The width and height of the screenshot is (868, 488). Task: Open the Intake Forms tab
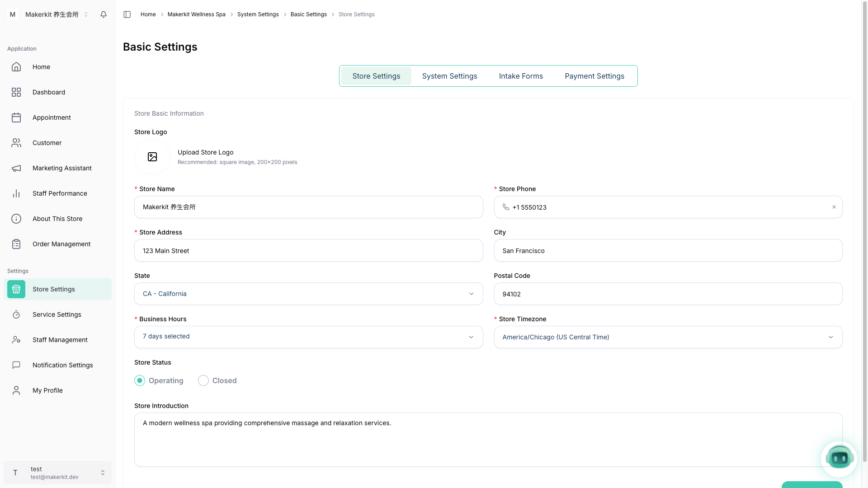coord(521,76)
